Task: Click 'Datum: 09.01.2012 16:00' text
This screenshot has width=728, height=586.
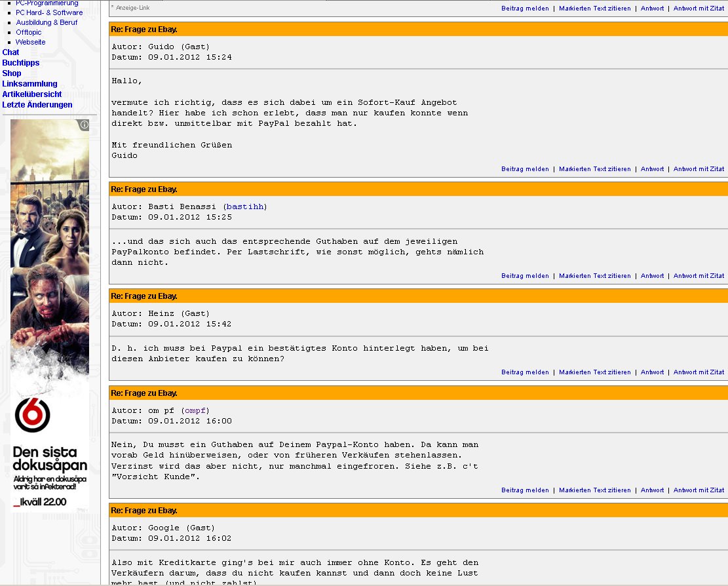Action: click(x=172, y=421)
